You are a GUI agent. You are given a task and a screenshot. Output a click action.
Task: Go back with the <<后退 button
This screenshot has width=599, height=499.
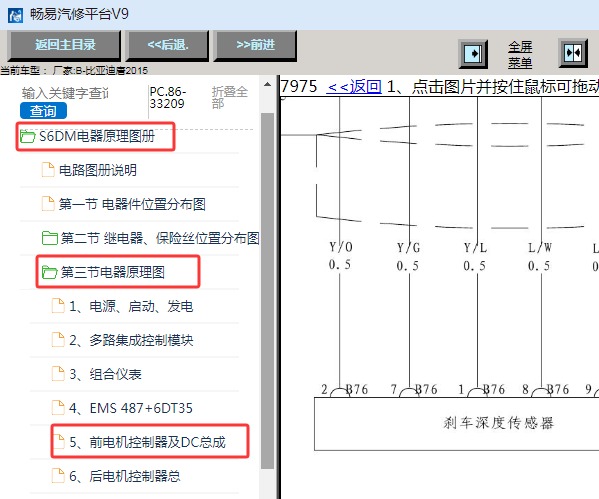167,45
